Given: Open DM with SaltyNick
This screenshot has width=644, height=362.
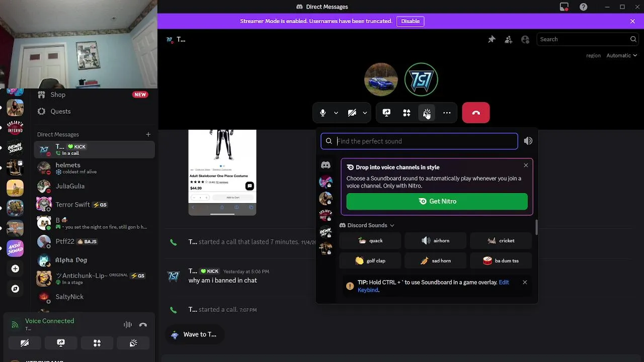Looking at the screenshot, I should (94, 297).
